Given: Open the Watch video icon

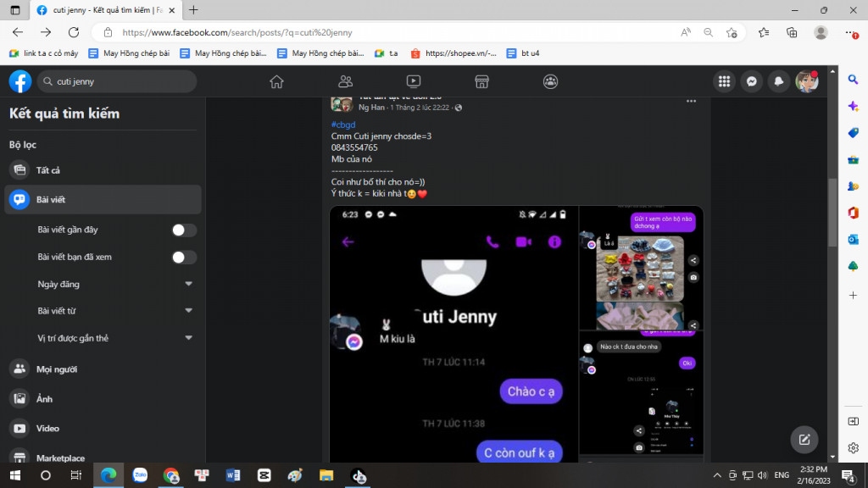Looking at the screenshot, I should 414,81.
